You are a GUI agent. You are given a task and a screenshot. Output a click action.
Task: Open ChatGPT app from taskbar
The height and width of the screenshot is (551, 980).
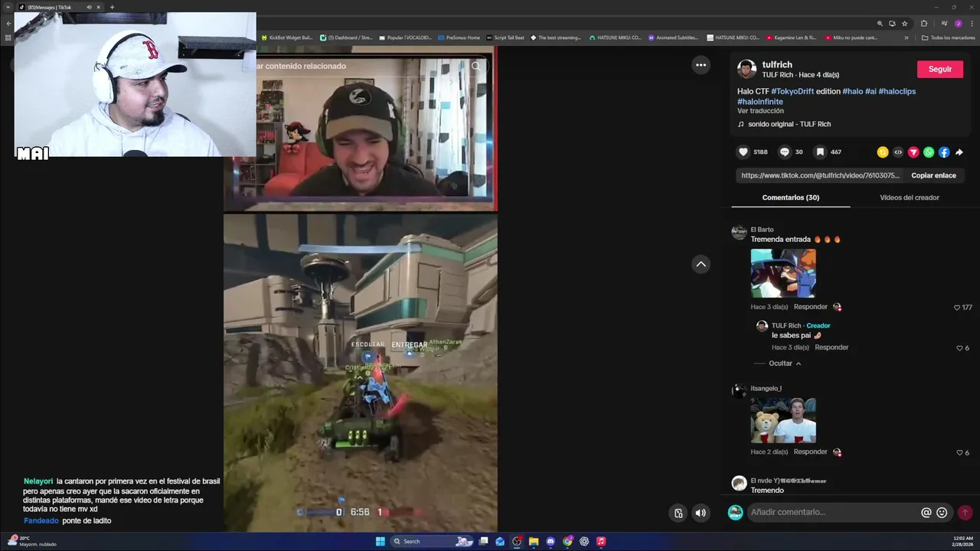coord(584,541)
